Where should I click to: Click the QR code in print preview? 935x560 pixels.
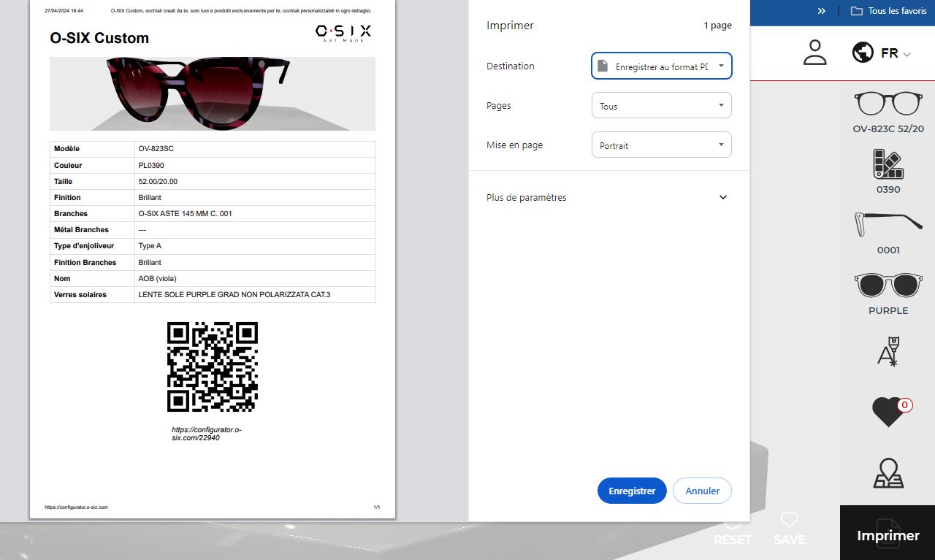click(x=213, y=367)
